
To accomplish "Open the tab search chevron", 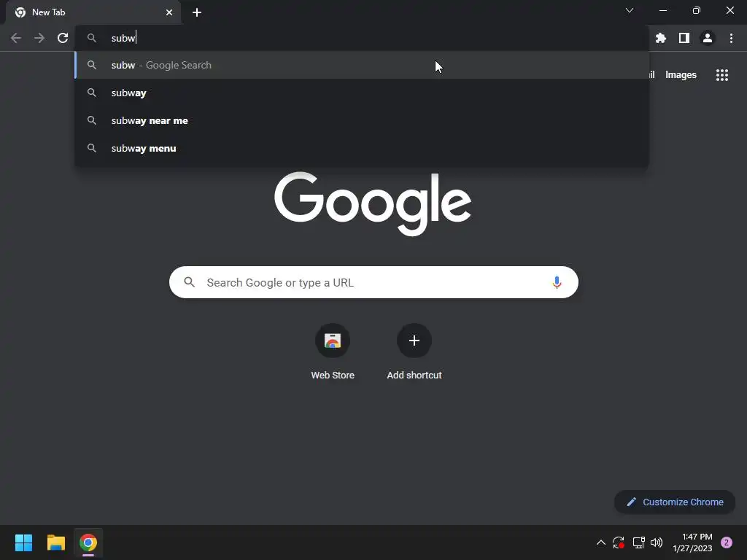I will 630,10.
